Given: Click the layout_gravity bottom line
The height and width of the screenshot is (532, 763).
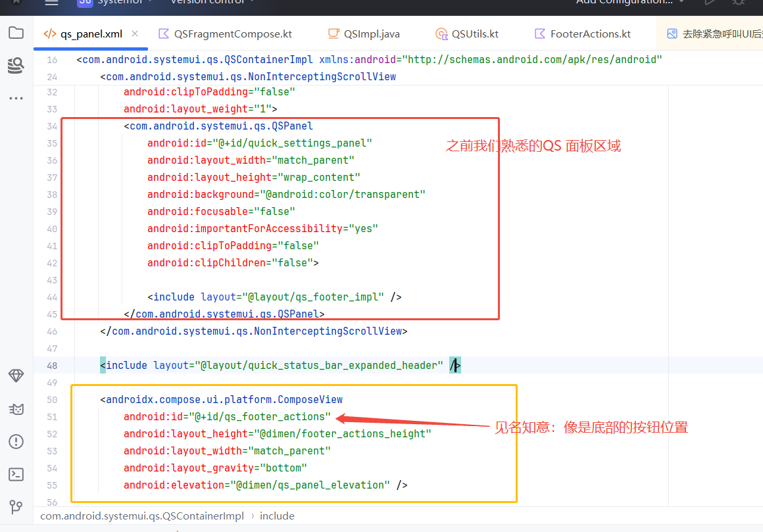Looking at the screenshot, I should pos(215,468).
